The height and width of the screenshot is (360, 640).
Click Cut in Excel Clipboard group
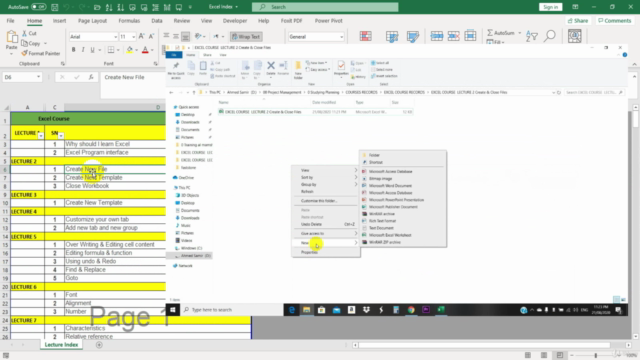[x=29, y=33]
